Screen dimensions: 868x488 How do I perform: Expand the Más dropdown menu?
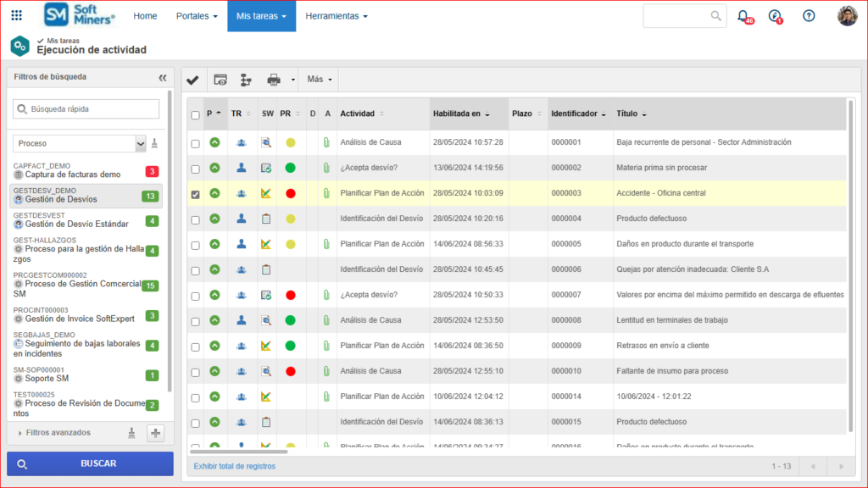coord(320,80)
